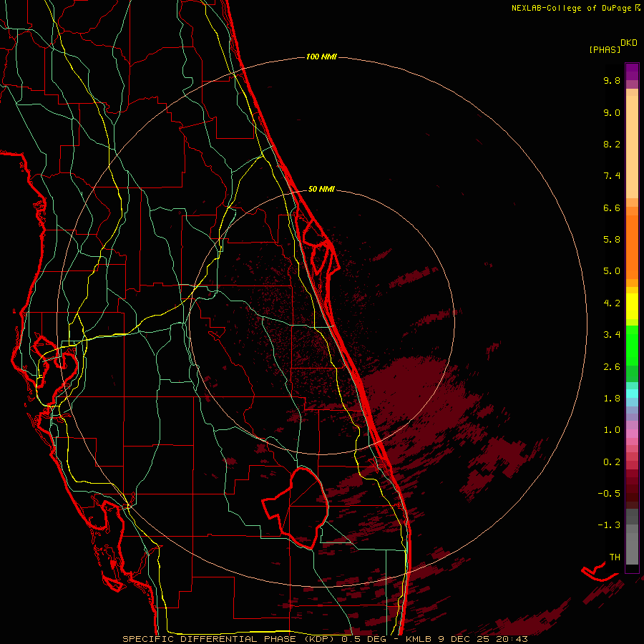Click the TH threshold label on legend
This screenshot has height=644, width=644.
(615, 557)
